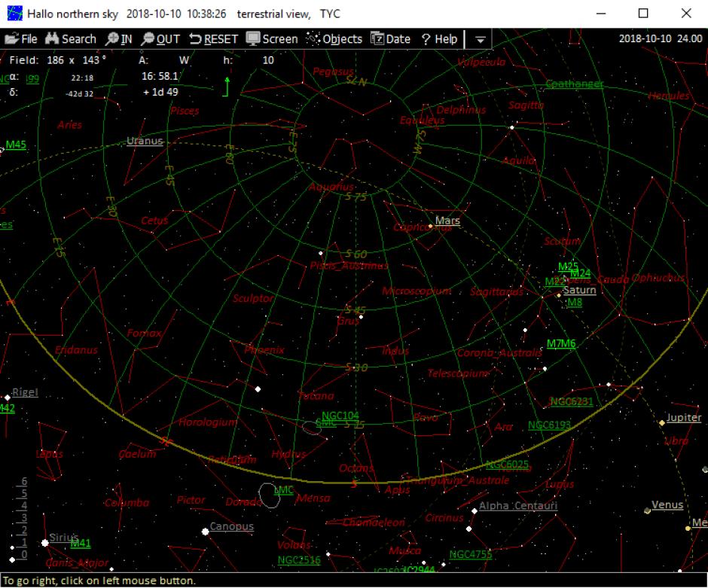
Task: Select the M7M6 cluster label
Action: (561, 344)
